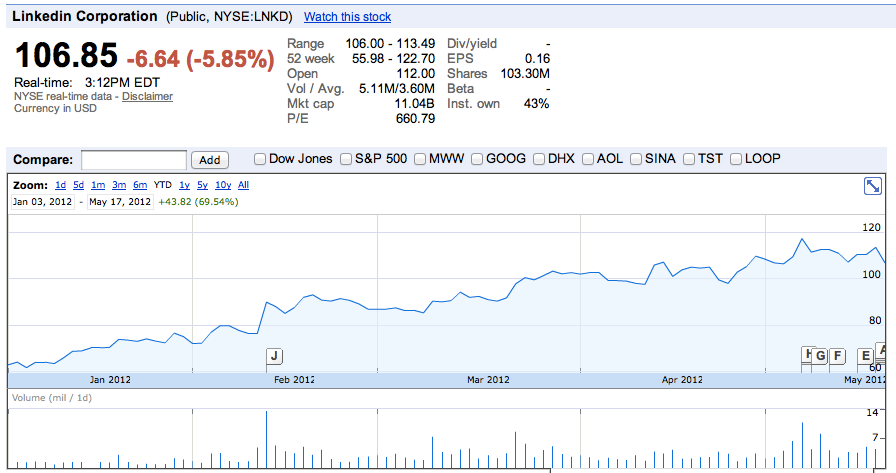The image size is (896, 473).
Task: Click the G news marker flag
Action: (x=821, y=355)
